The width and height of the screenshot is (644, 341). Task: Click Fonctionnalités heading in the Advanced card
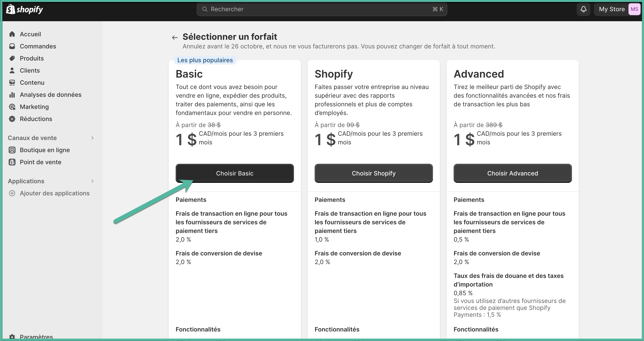click(x=476, y=330)
